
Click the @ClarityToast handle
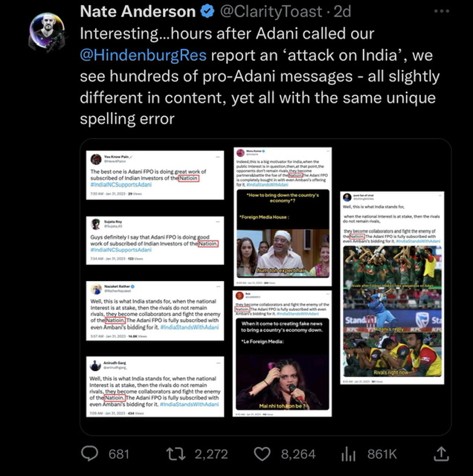(x=271, y=12)
